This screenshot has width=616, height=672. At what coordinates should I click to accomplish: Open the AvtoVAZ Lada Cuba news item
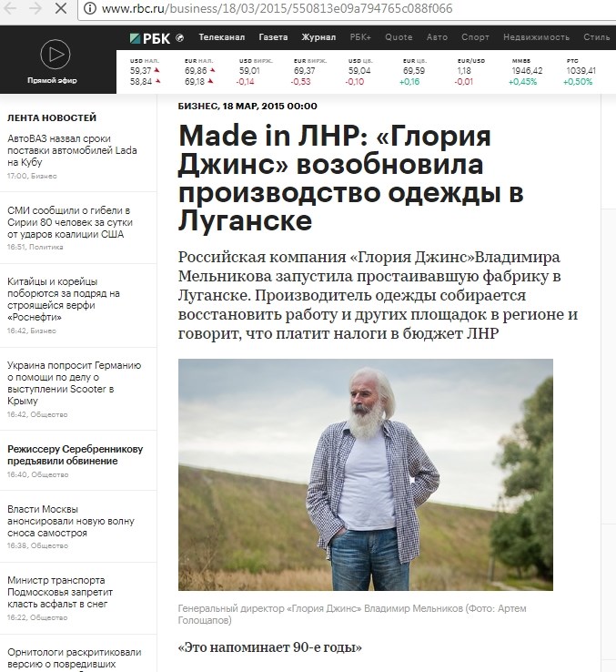click(x=72, y=150)
